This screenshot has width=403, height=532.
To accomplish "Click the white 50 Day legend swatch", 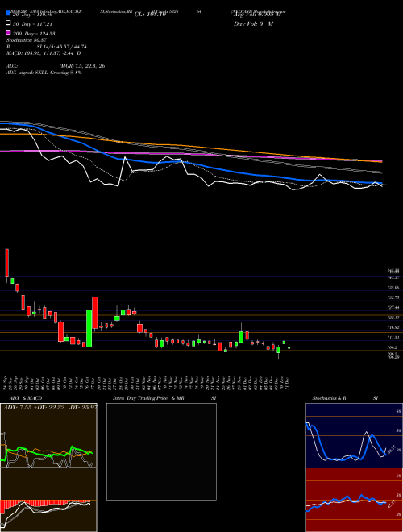I will (x=9, y=23).
